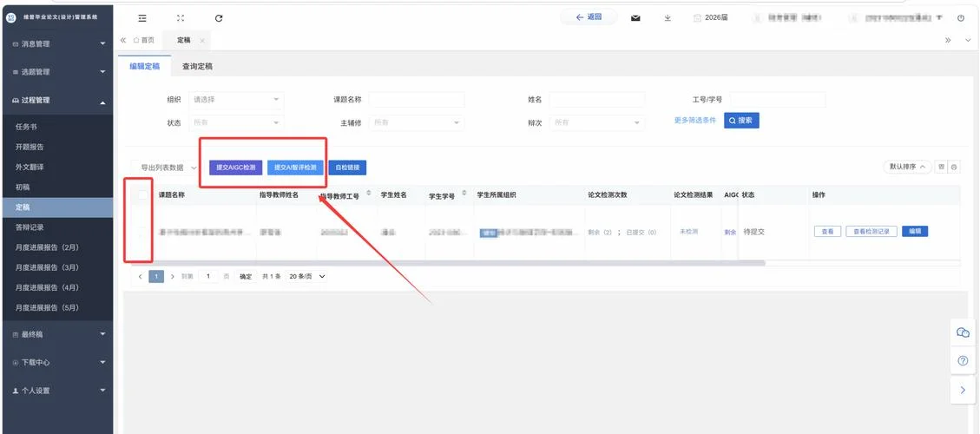Open 月度进展报告（2月） in sidebar
Viewport: 980px width, 434px height.
57,247
